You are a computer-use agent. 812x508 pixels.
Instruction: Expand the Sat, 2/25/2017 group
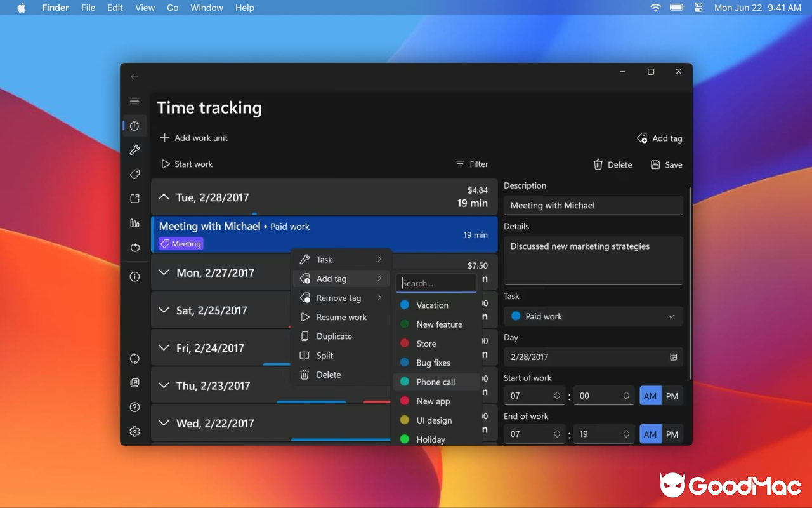pyautogui.click(x=164, y=311)
